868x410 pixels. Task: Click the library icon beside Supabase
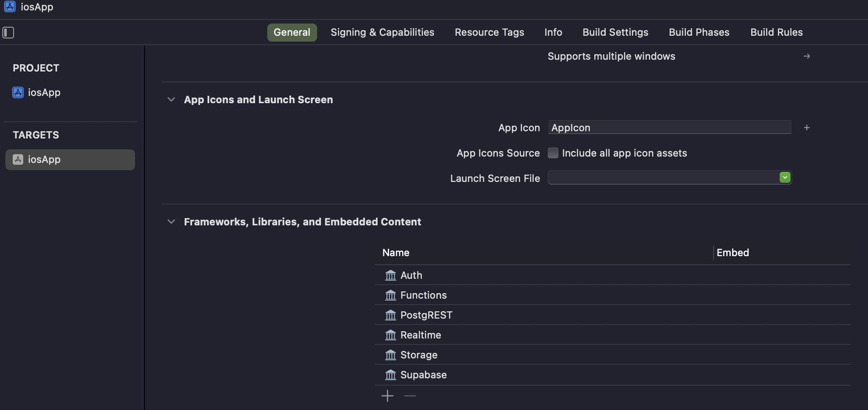pos(391,375)
